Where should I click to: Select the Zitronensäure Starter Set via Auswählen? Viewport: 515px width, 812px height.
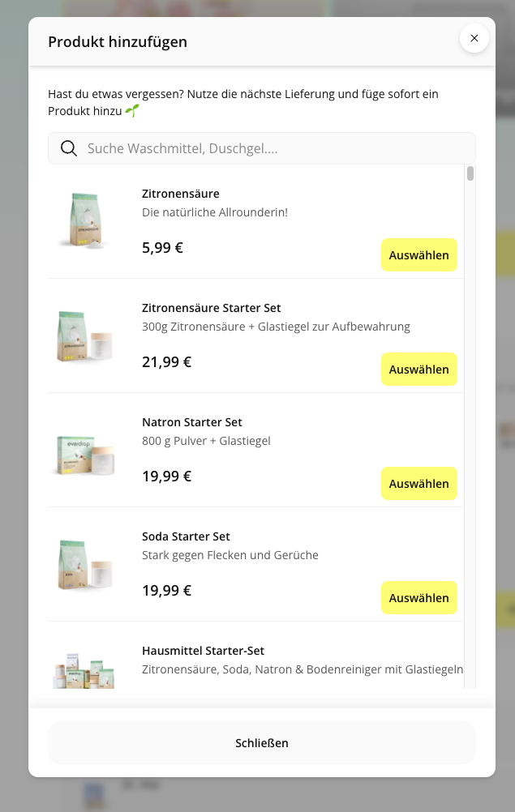[x=418, y=369]
